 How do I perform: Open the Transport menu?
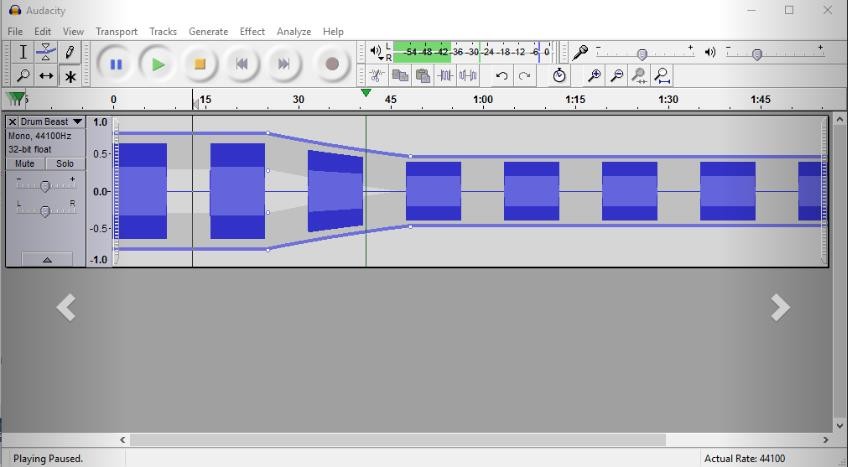click(x=116, y=31)
